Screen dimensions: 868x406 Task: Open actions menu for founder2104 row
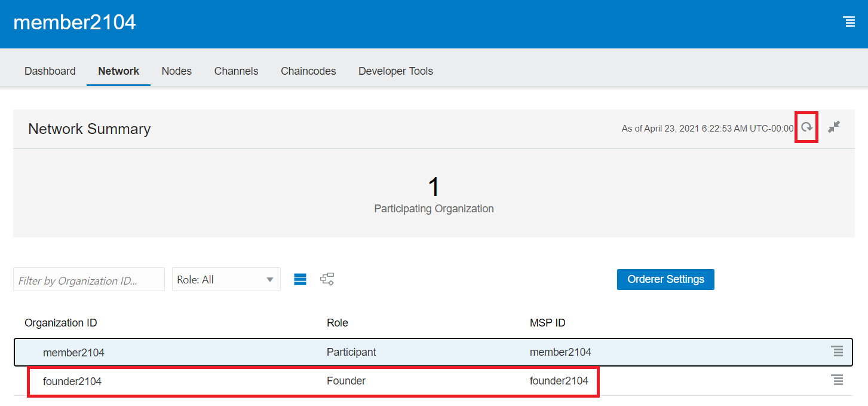[x=837, y=380]
